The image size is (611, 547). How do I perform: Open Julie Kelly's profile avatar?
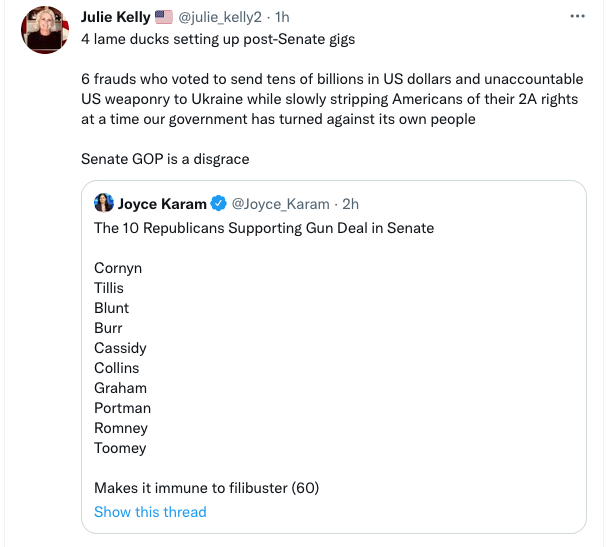click(44, 29)
